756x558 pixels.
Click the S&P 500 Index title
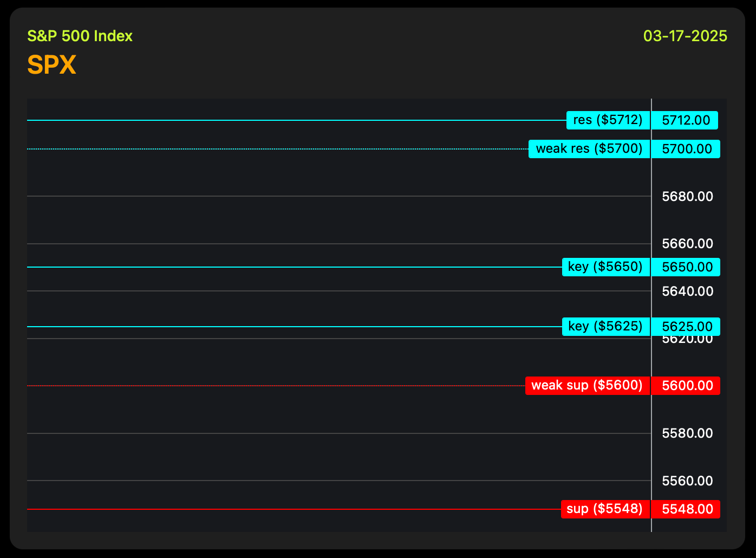[x=80, y=36]
